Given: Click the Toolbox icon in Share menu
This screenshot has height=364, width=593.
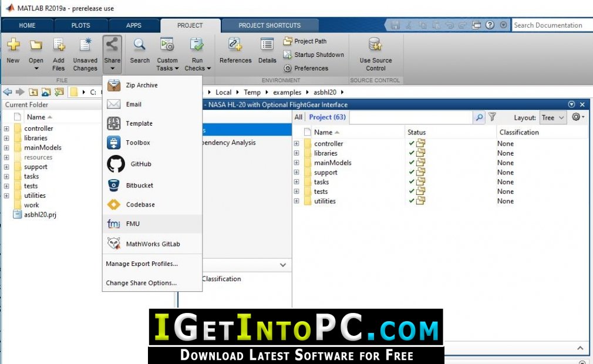Looking at the screenshot, I should tap(113, 143).
